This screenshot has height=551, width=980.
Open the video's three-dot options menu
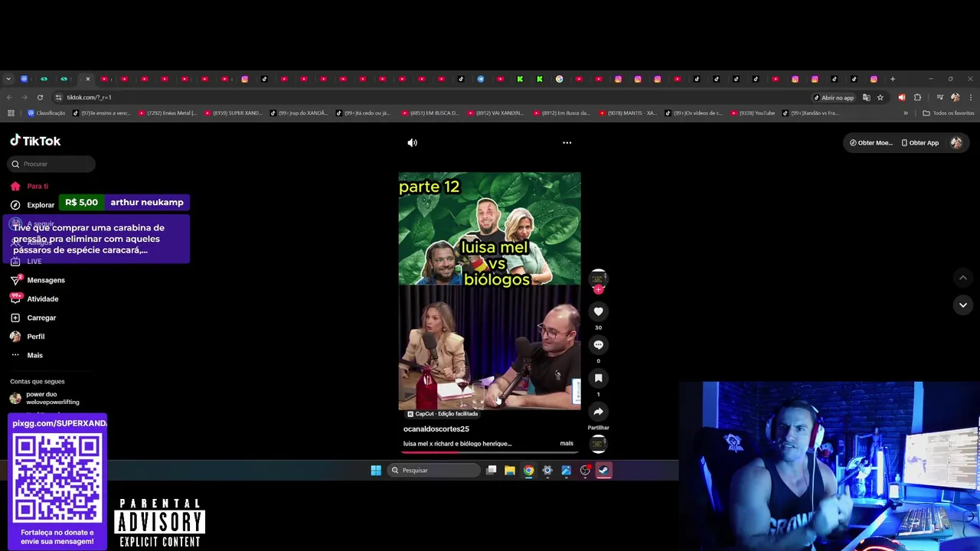pyautogui.click(x=567, y=142)
